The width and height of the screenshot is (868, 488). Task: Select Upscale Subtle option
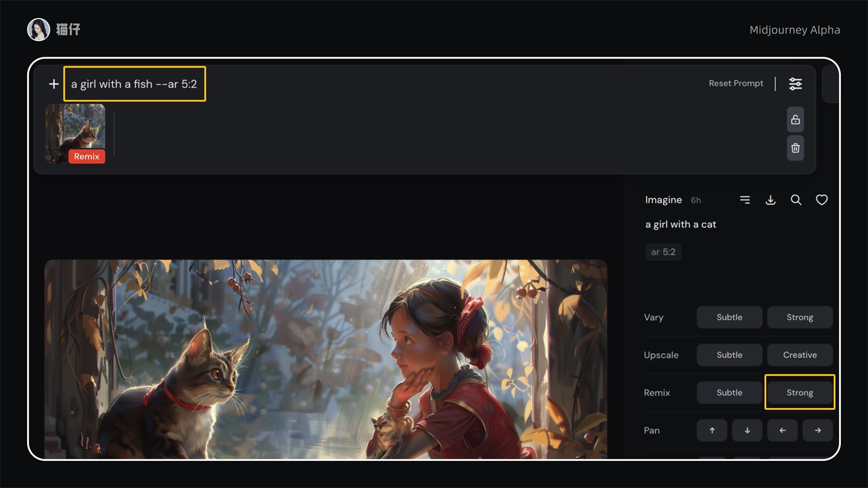(730, 355)
